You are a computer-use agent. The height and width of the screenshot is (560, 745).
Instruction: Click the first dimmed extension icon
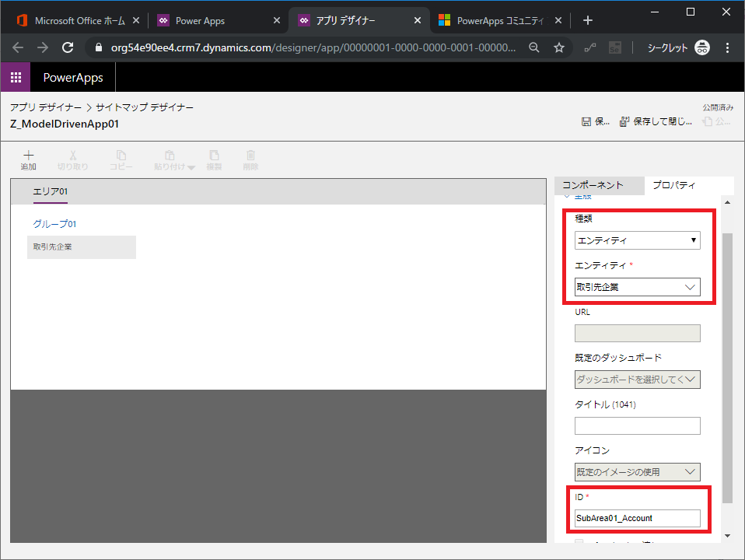[x=590, y=47]
